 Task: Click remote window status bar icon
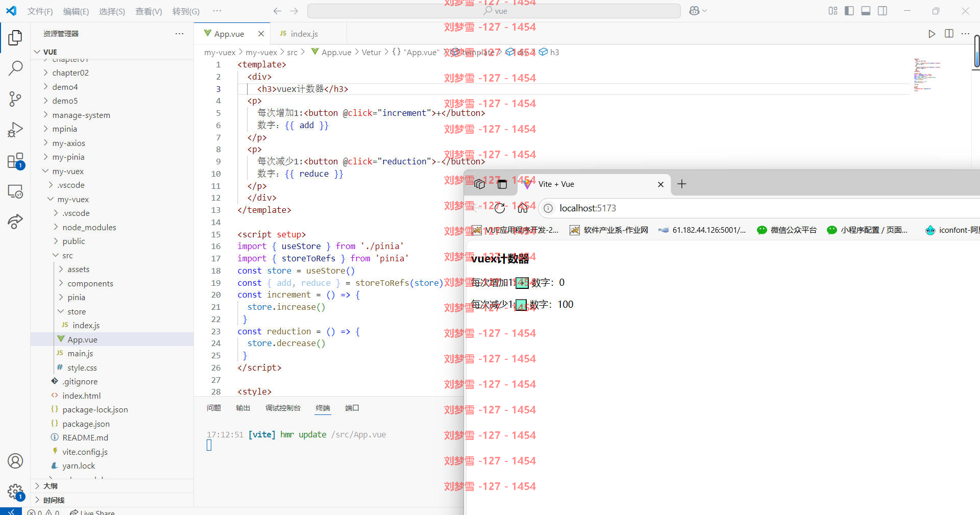pos(11,511)
